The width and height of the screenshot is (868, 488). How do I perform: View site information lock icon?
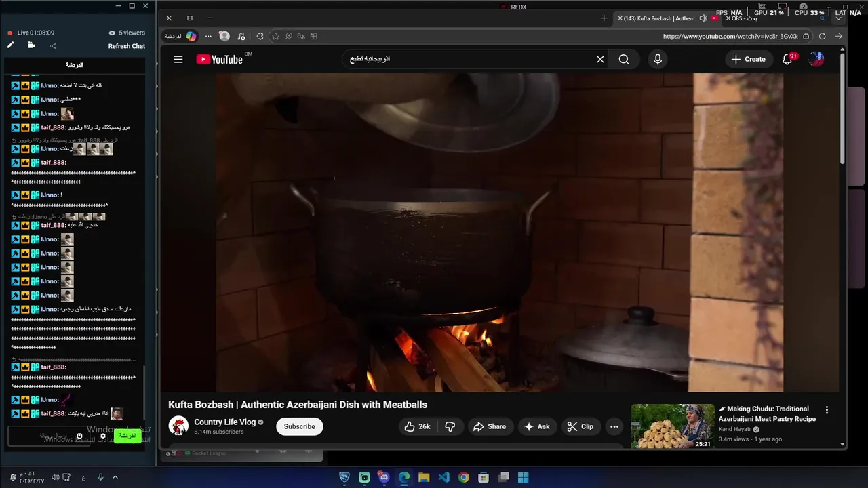[x=806, y=36]
